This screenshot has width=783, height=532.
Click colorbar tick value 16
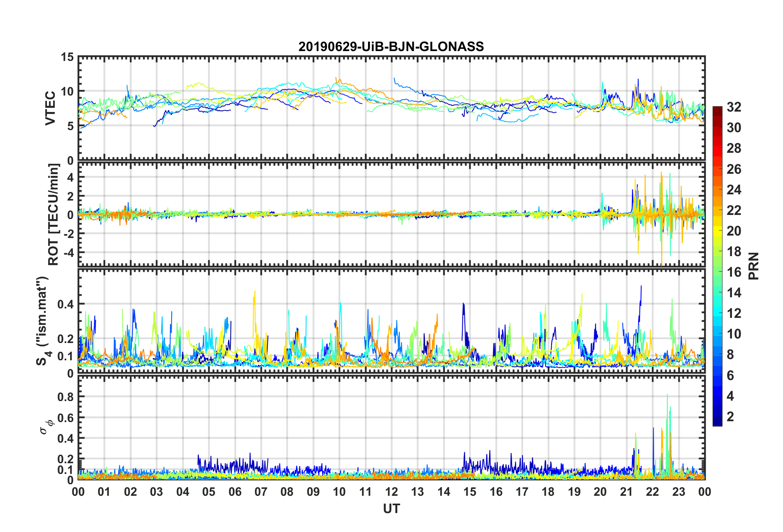coord(734,272)
